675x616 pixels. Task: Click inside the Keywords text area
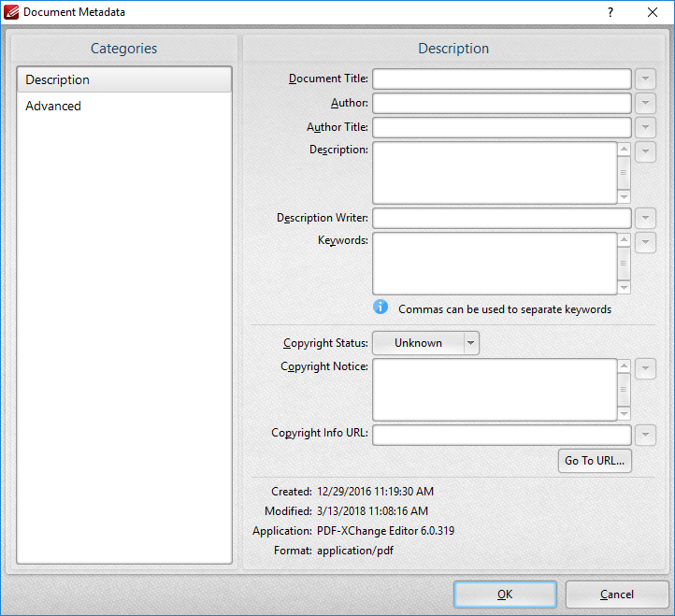pyautogui.click(x=495, y=264)
